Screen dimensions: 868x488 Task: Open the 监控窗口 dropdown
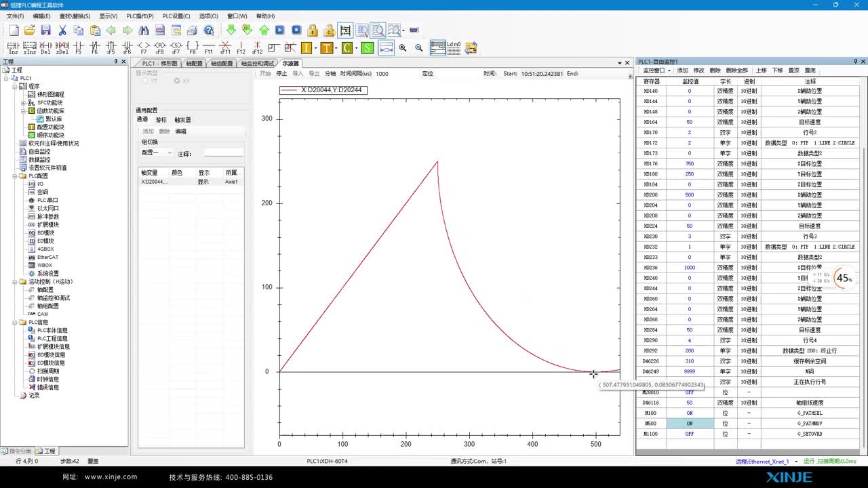657,70
